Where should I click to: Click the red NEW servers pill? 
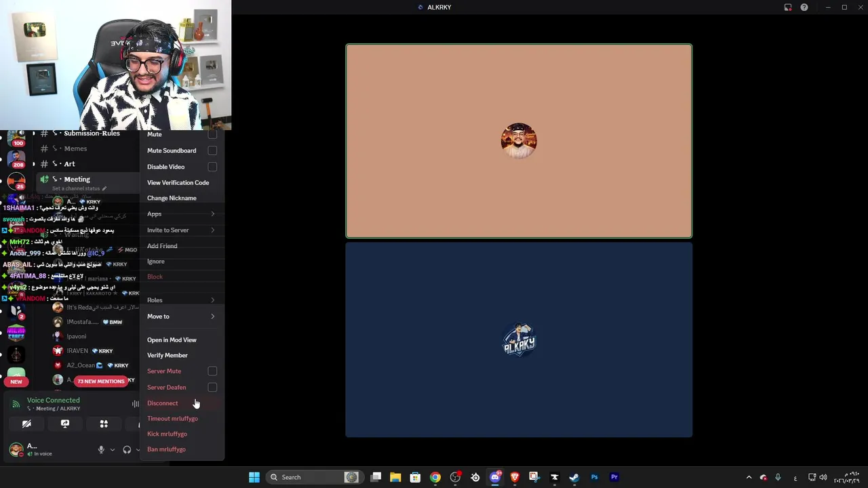coord(16,382)
